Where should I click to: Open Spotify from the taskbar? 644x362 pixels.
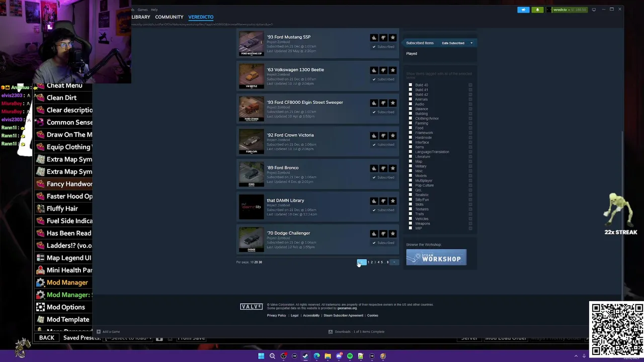point(350,356)
